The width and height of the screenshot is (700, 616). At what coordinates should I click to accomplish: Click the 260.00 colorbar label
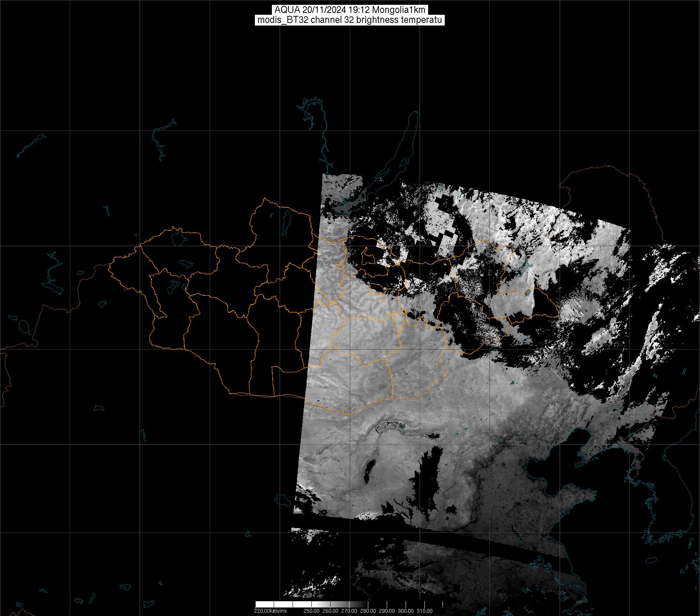[331, 611]
